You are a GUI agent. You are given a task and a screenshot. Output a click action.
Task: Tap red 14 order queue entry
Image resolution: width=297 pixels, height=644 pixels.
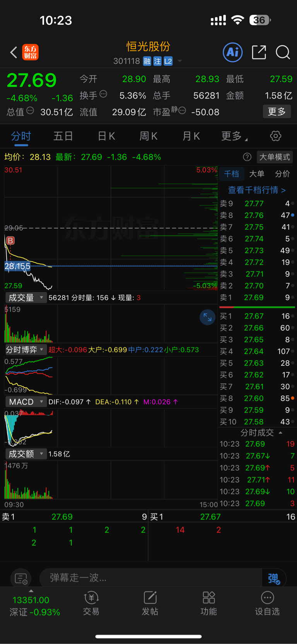(x=180, y=530)
